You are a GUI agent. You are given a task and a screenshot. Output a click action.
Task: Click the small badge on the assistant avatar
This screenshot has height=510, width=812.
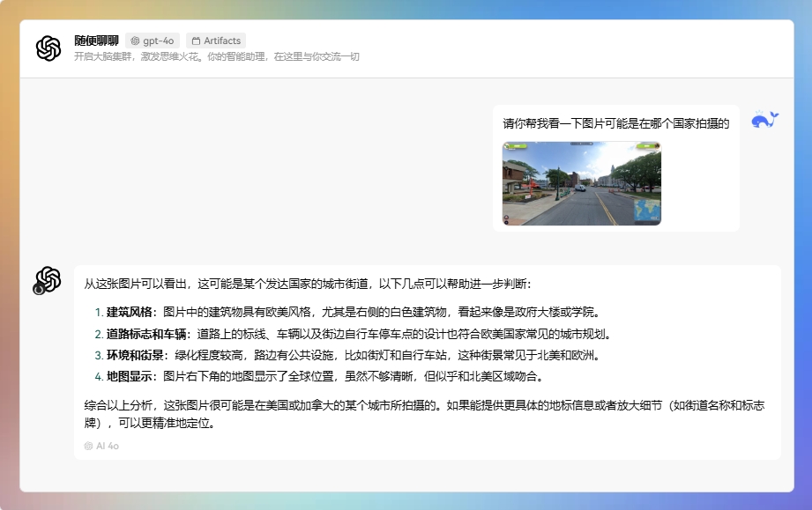click(x=39, y=289)
